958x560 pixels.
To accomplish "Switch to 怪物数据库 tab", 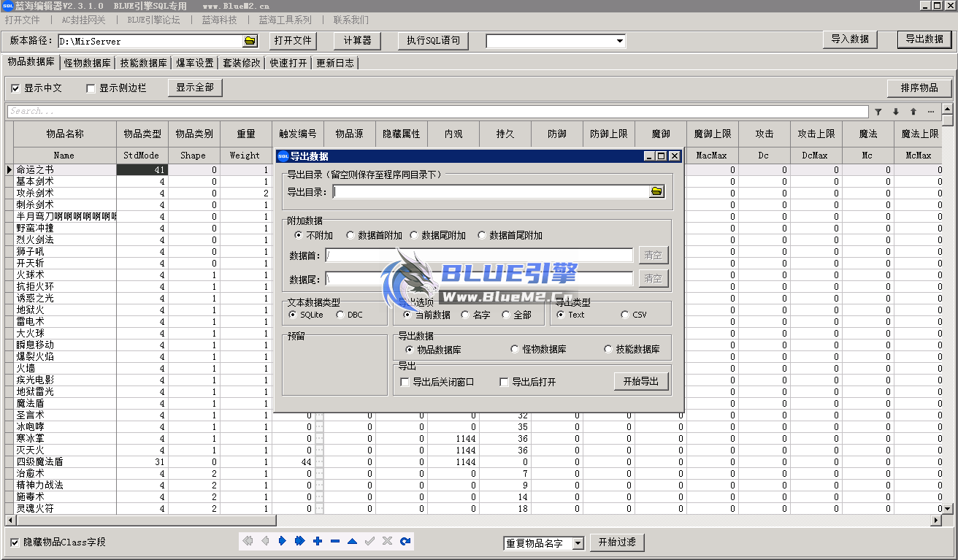I will click(x=88, y=64).
